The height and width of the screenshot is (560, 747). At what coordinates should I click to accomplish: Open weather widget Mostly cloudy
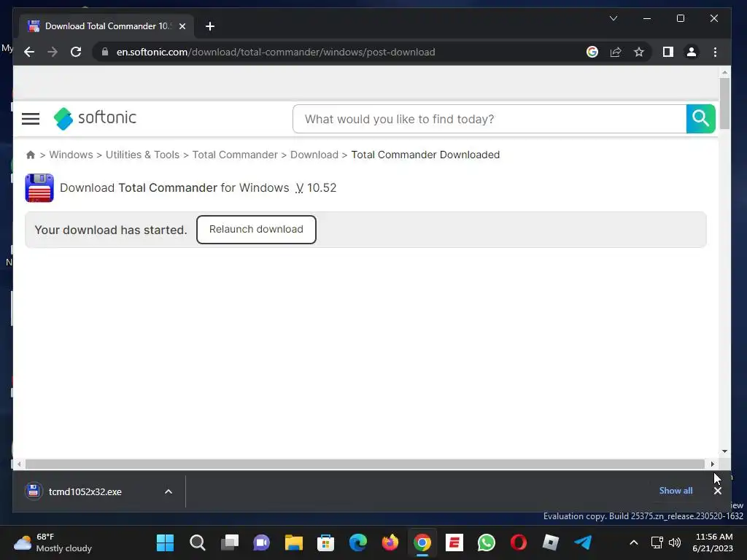coord(53,542)
